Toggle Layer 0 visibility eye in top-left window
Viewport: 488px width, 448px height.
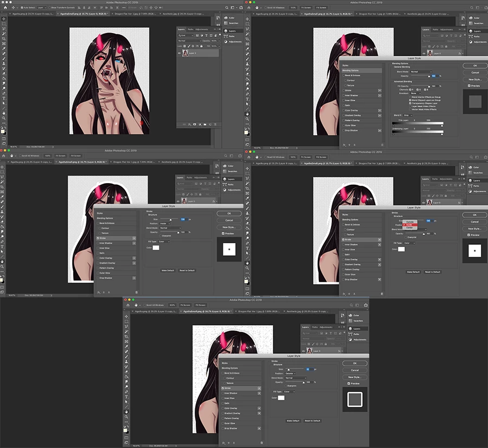179,53
